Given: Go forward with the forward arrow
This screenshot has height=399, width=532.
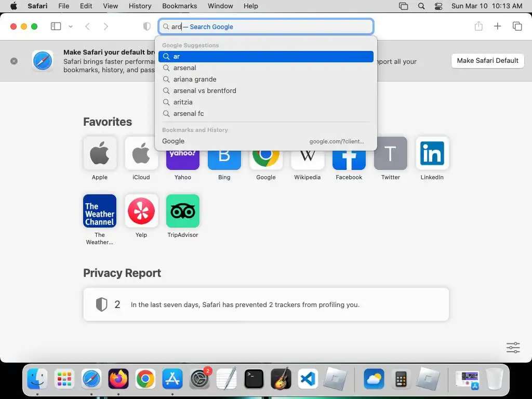Looking at the screenshot, I should point(106,26).
